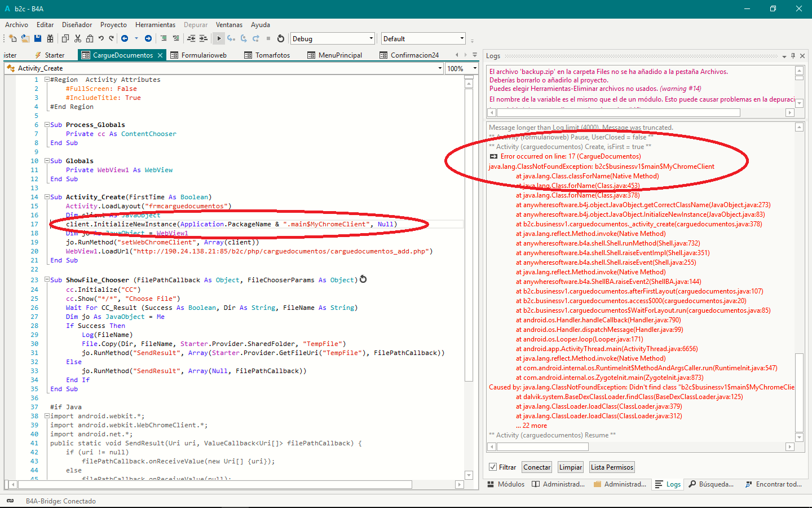Click the Save file toolbar icon
This screenshot has width=812, height=508.
(38, 38)
